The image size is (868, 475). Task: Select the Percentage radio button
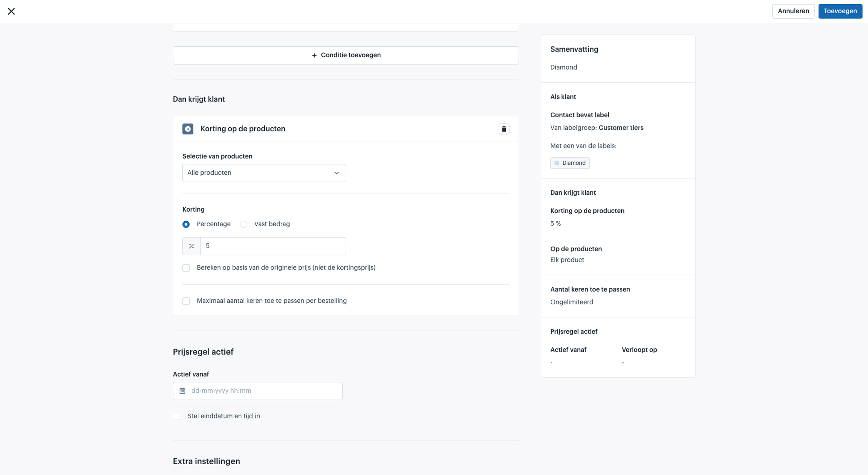click(186, 224)
